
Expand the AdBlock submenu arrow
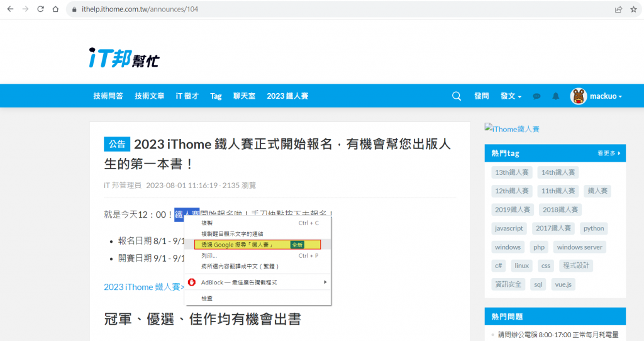325,282
